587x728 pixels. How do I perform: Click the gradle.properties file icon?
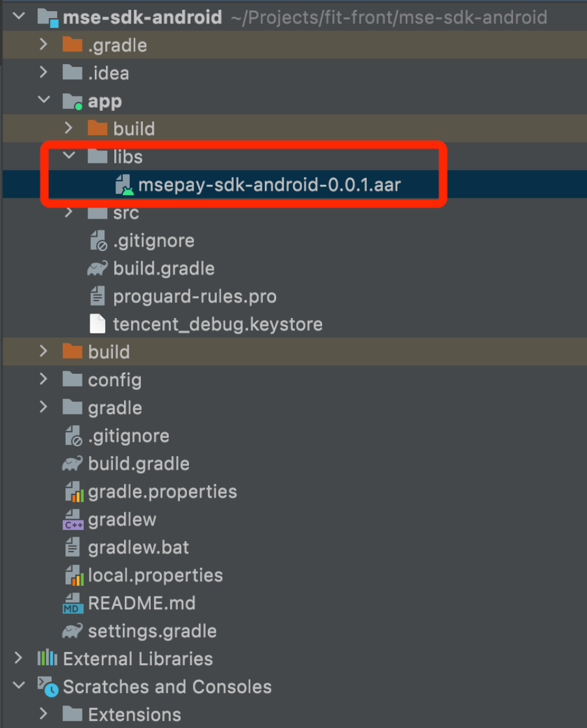coord(73,492)
